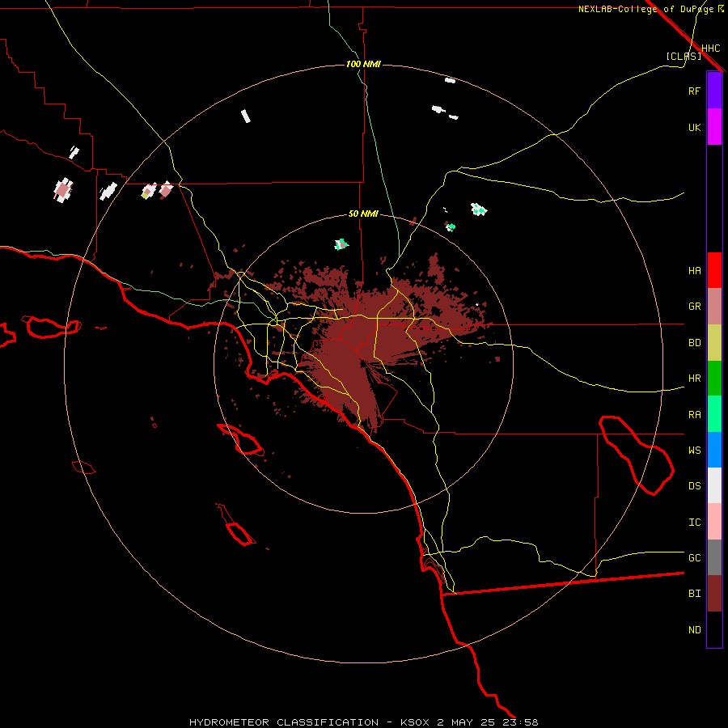728x728 pixels.
Task: Click the ND legend label
Action: pyautogui.click(x=695, y=630)
